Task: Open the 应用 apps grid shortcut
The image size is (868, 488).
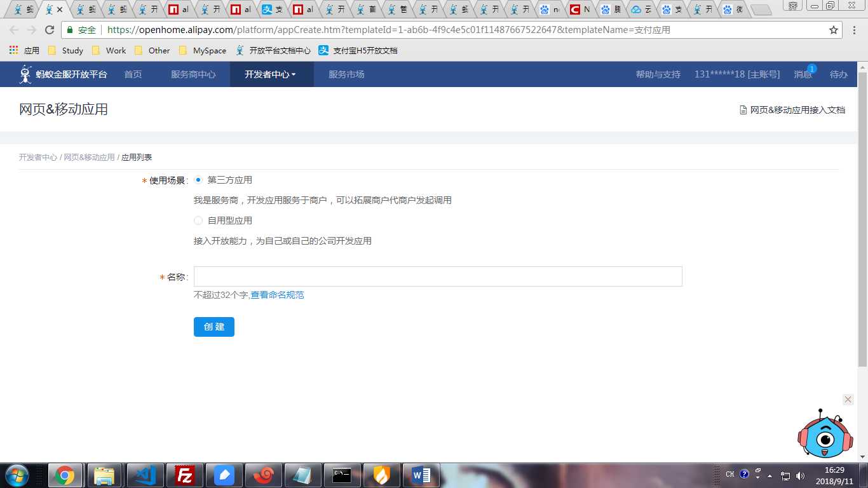Action: coord(24,50)
